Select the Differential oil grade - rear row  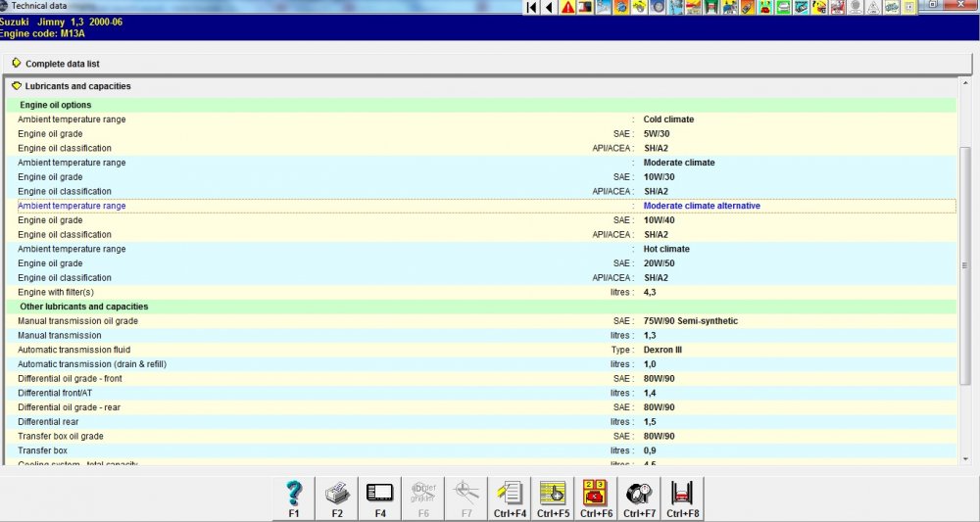pos(481,407)
